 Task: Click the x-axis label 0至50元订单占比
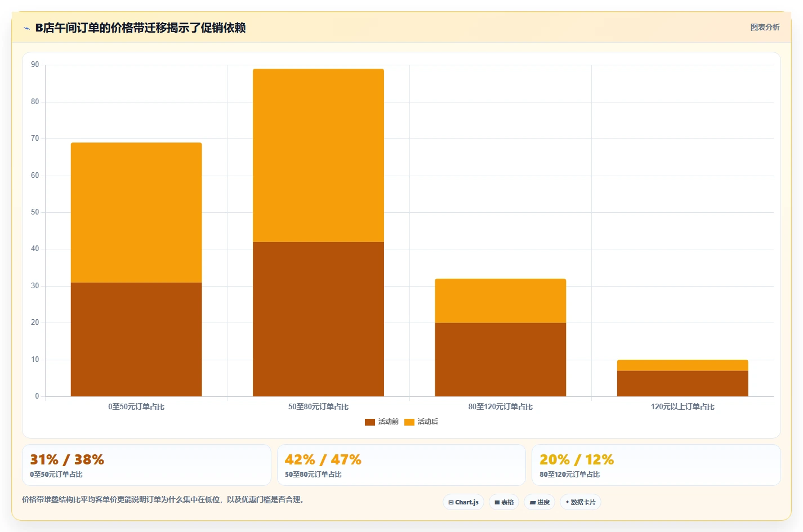coord(136,406)
